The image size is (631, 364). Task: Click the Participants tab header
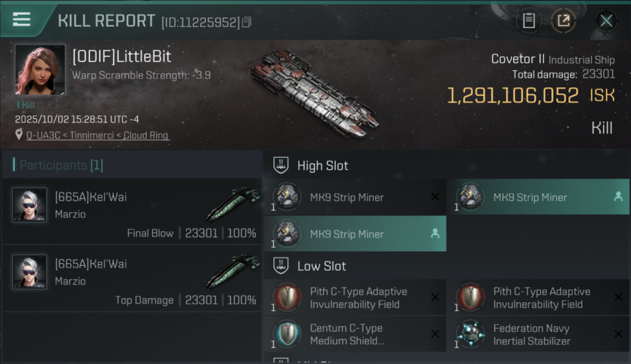[61, 165]
